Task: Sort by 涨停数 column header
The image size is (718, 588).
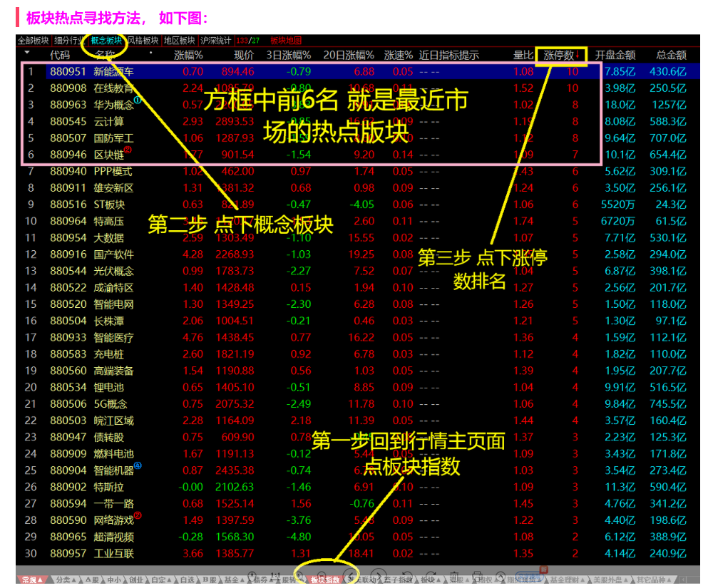Action: coord(560,55)
